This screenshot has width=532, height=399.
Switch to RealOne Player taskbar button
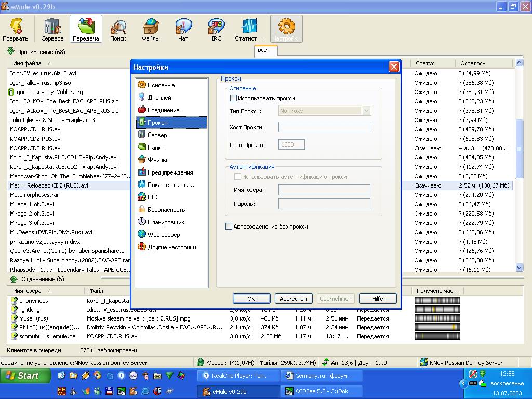238,376
